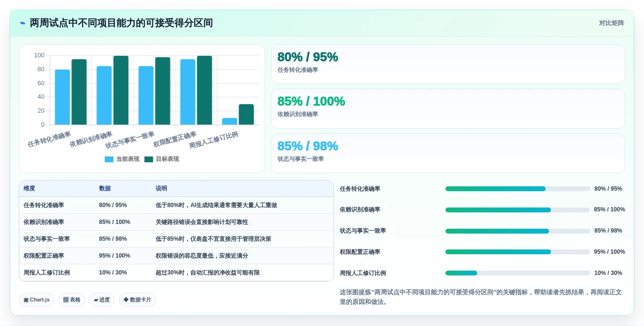Select the 80% / 95% data card

coord(448,64)
